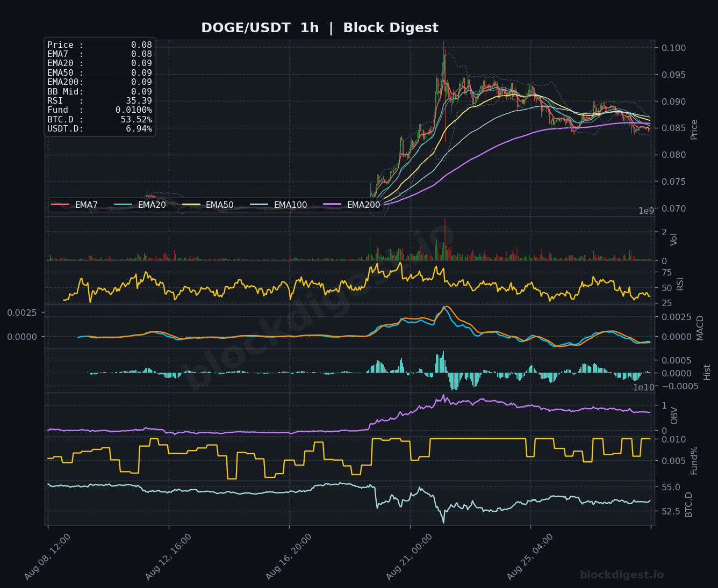Click the vertical RSI panel axis label
This screenshot has height=588, width=718.
(x=680, y=284)
